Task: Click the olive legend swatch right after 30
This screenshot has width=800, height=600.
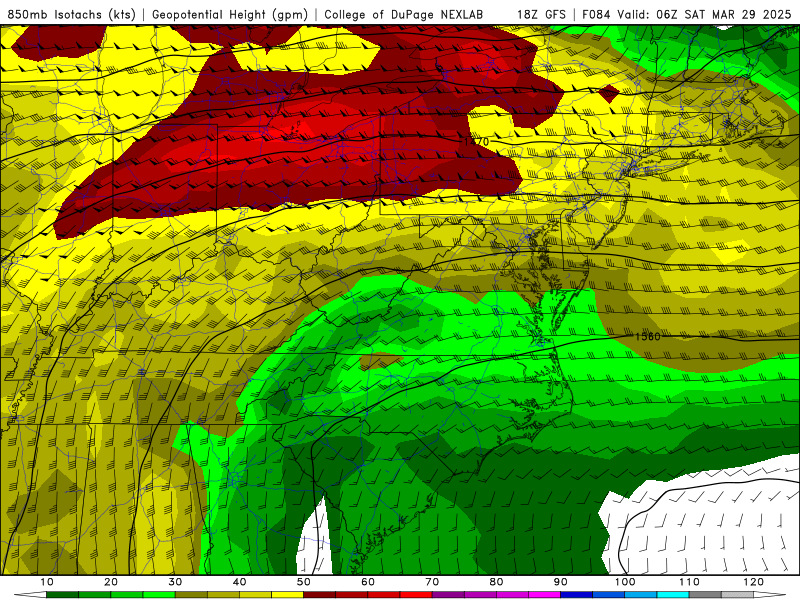Action: click(191, 595)
